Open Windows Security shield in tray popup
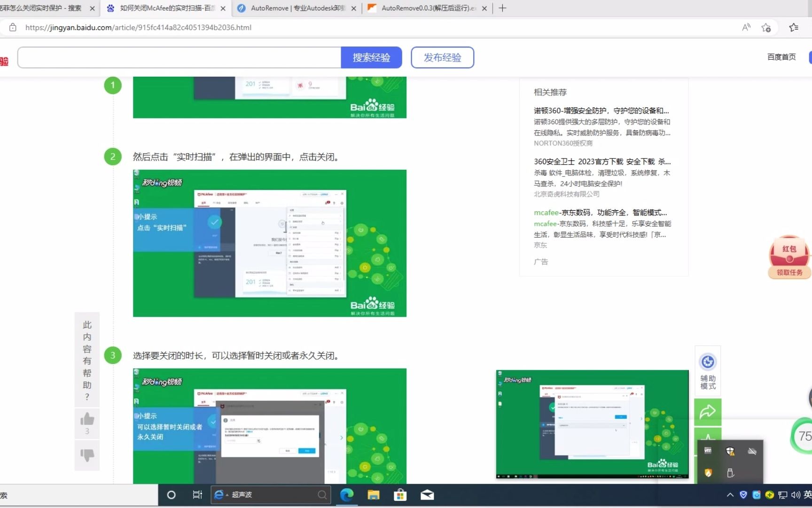 730,451
